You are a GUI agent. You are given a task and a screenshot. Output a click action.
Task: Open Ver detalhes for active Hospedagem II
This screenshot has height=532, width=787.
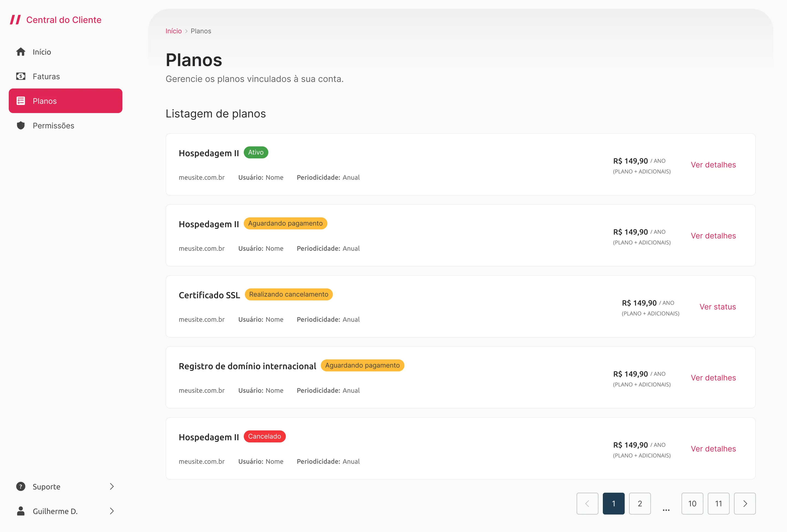pos(713,164)
